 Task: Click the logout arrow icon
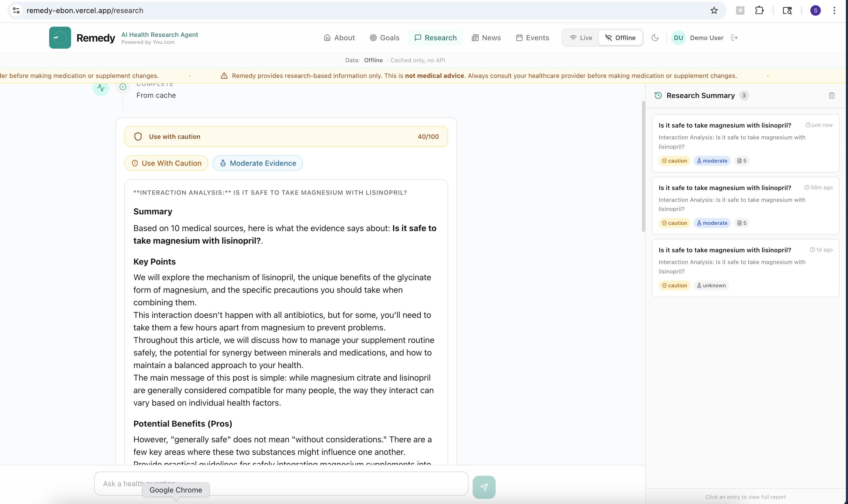(x=735, y=38)
